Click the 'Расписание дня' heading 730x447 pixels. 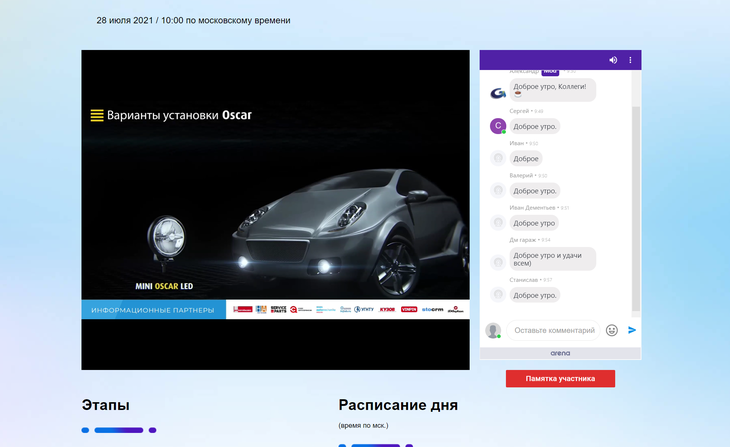coord(398,405)
